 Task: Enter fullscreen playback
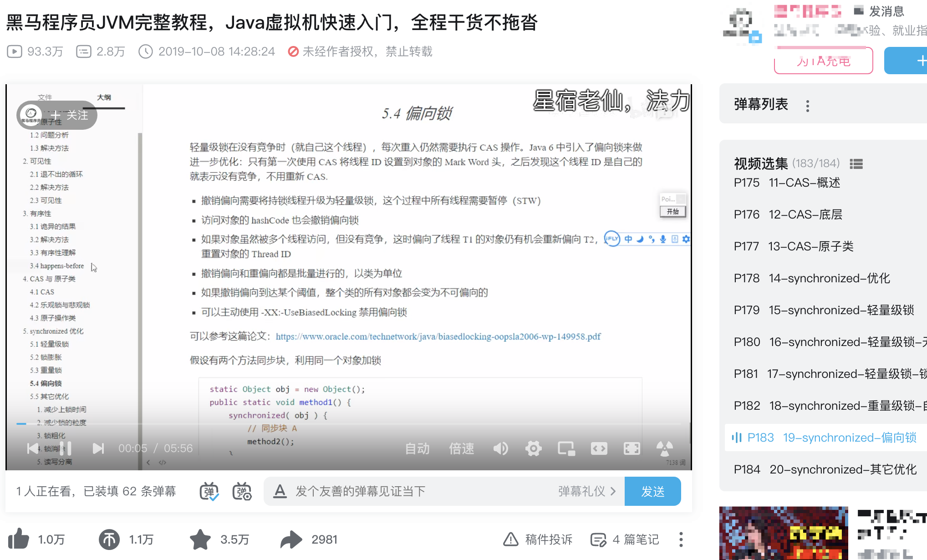point(632,448)
